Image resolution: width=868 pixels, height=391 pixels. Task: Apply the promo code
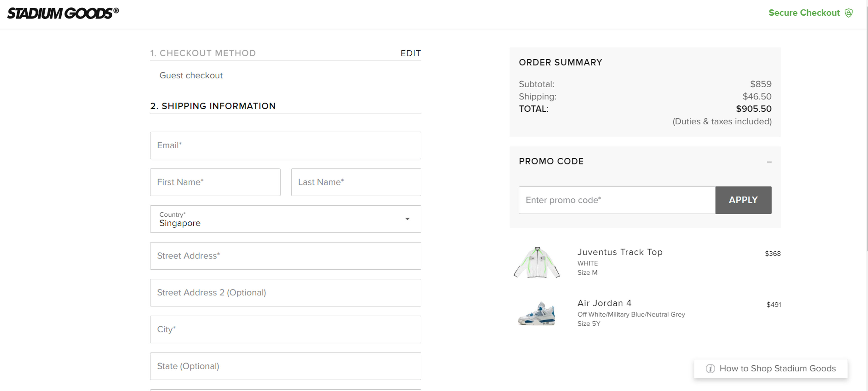[x=743, y=200]
